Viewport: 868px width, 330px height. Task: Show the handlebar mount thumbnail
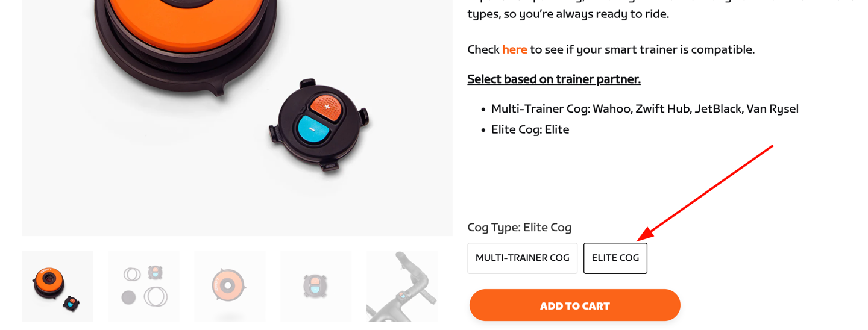click(x=402, y=286)
